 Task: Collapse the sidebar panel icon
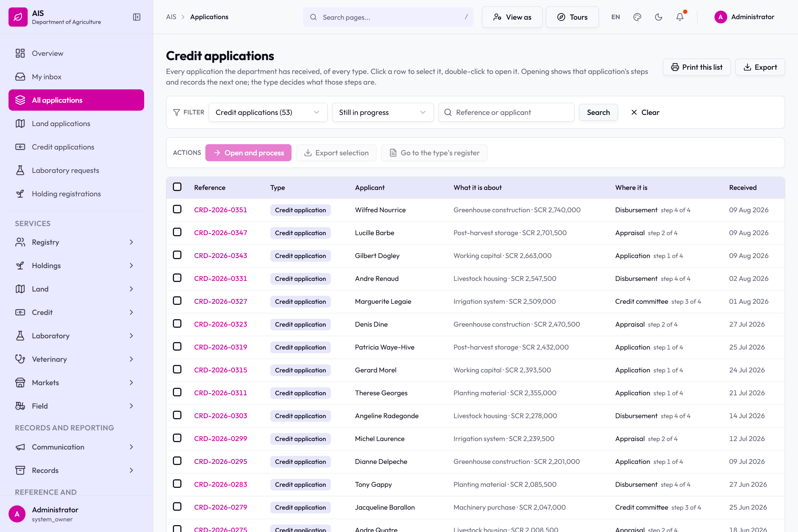(137, 17)
